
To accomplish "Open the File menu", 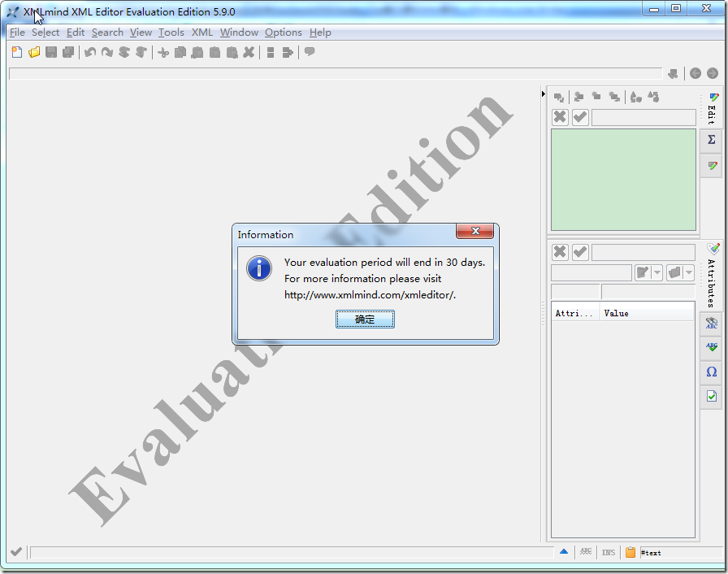I will [17, 33].
